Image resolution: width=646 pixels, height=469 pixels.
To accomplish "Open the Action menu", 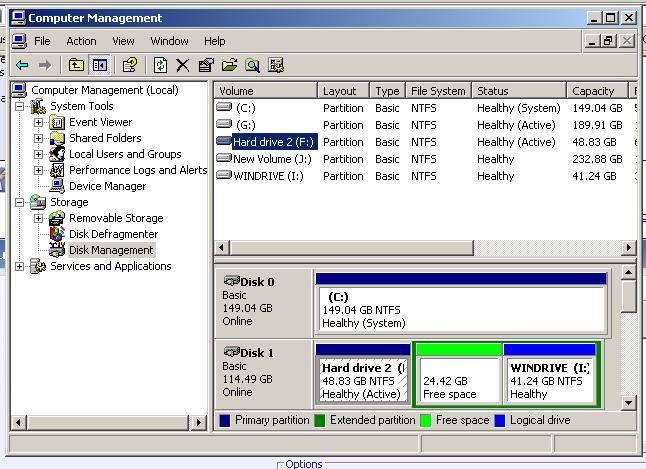I will (x=81, y=41).
